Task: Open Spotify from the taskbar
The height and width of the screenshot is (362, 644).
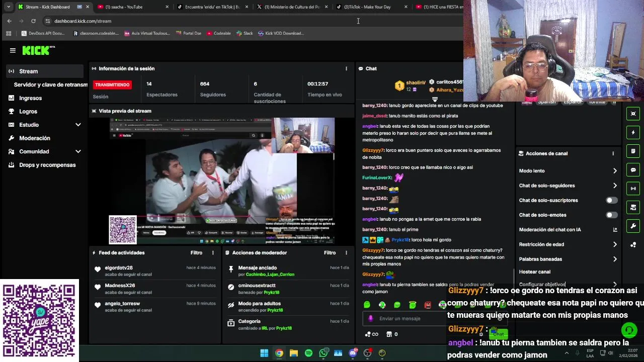Action: 308,353
